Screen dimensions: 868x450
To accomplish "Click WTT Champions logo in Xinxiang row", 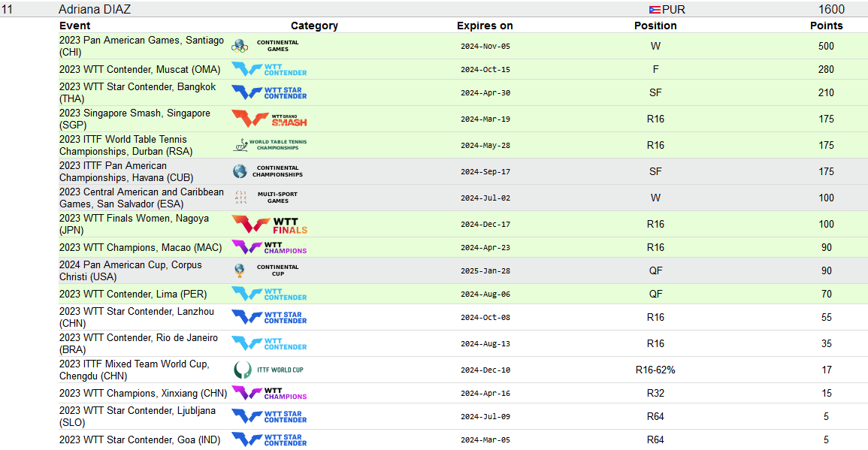I will pos(269,393).
